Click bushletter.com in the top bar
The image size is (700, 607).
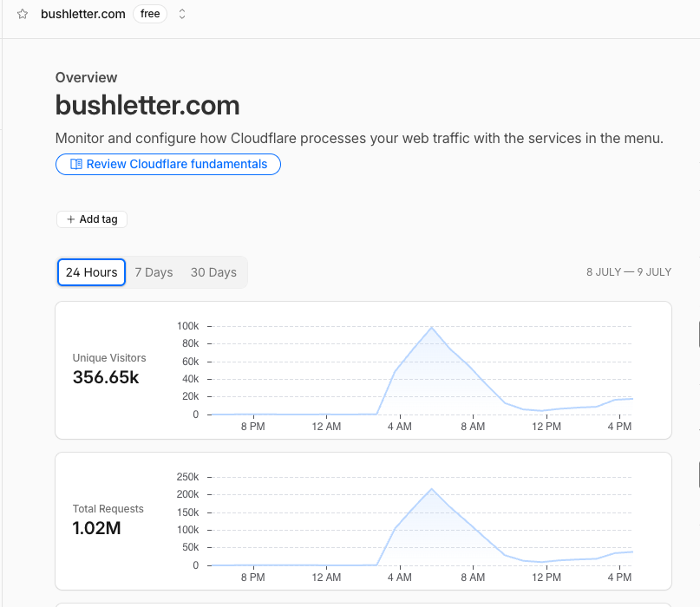[83, 14]
